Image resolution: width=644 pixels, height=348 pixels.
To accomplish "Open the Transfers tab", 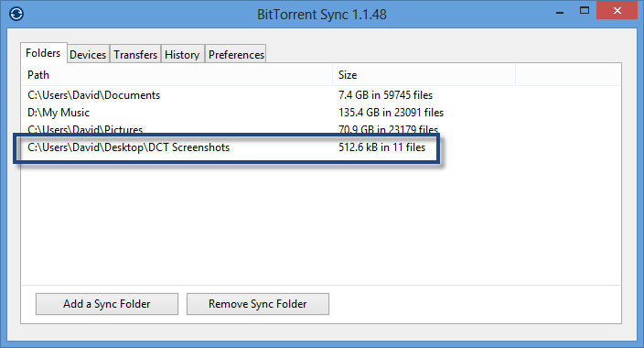I will click(x=135, y=54).
